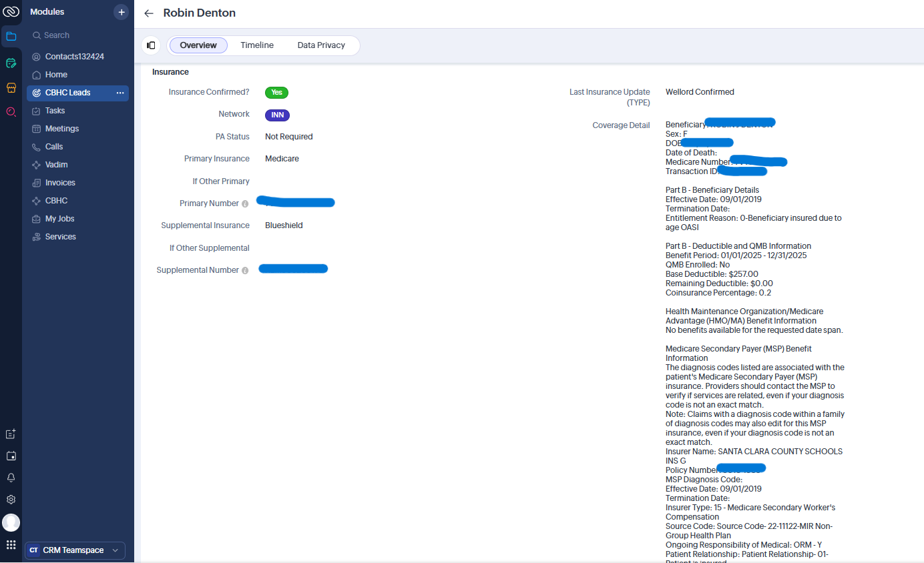
Task: Open the settings gear icon
Action: [11, 500]
